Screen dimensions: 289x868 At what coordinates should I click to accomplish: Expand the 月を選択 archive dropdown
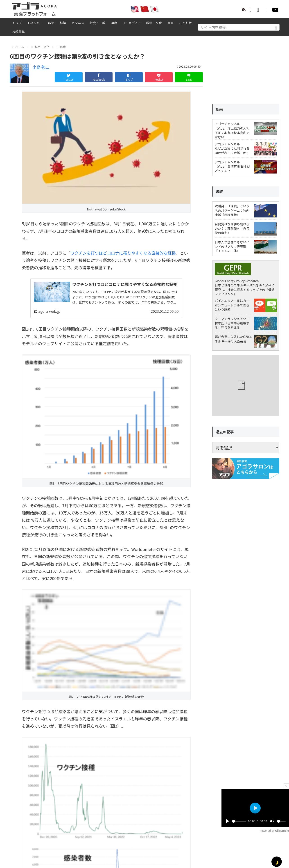[x=246, y=448]
